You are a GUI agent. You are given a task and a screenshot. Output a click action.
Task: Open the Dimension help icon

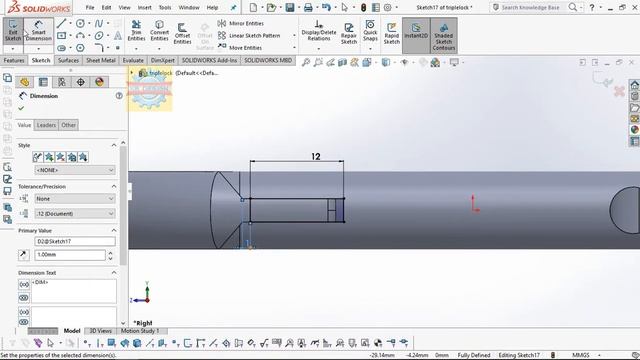[119, 96]
